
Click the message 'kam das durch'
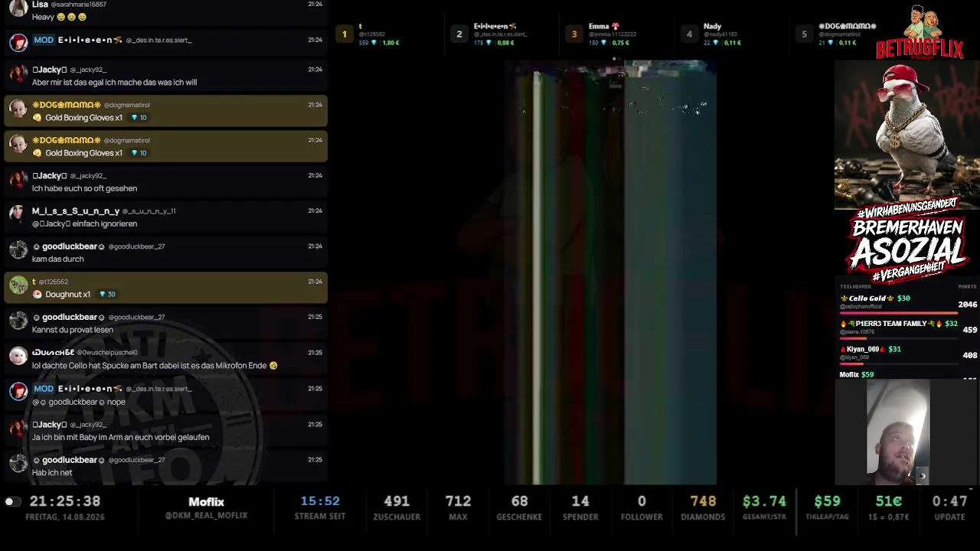pos(58,259)
